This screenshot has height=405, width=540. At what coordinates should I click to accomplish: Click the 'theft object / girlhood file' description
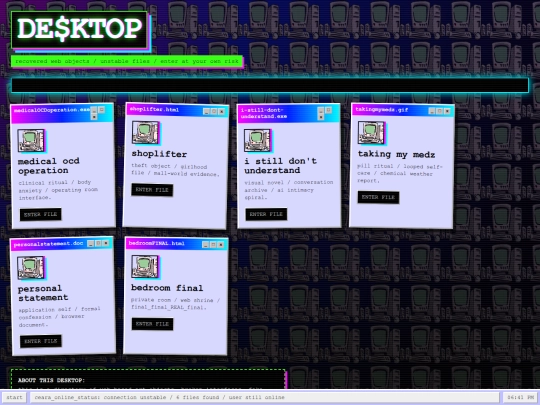coord(175,170)
